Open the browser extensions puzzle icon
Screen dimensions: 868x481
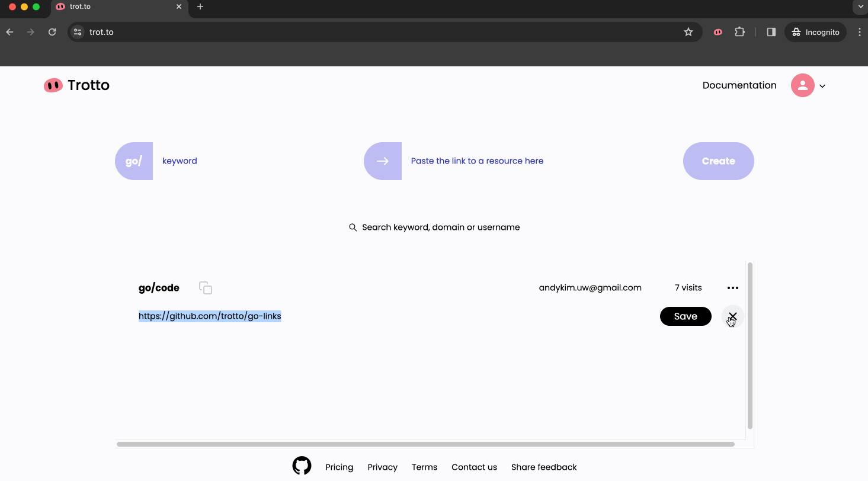coord(739,32)
